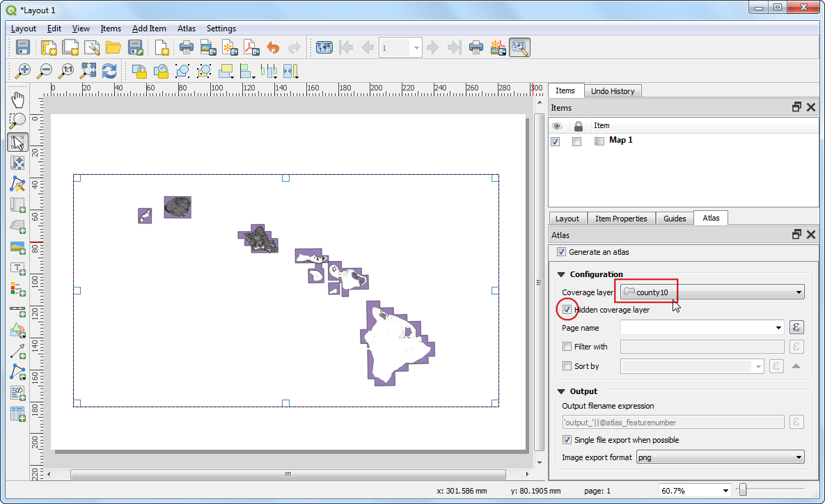Open the Atlas menu
This screenshot has width=825, height=504.
186,29
